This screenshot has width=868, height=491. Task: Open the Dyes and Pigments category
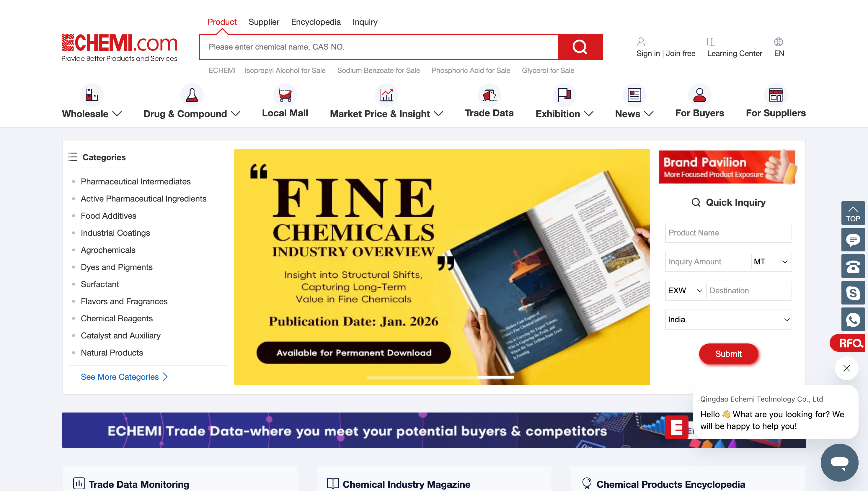(117, 267)
